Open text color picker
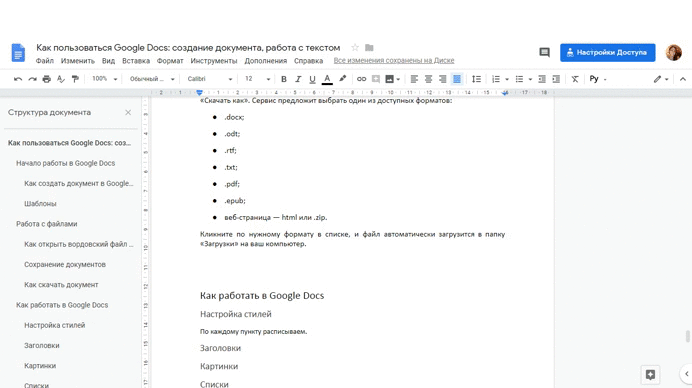The width and height of the screenshot is (692, 388). (327, 79)
